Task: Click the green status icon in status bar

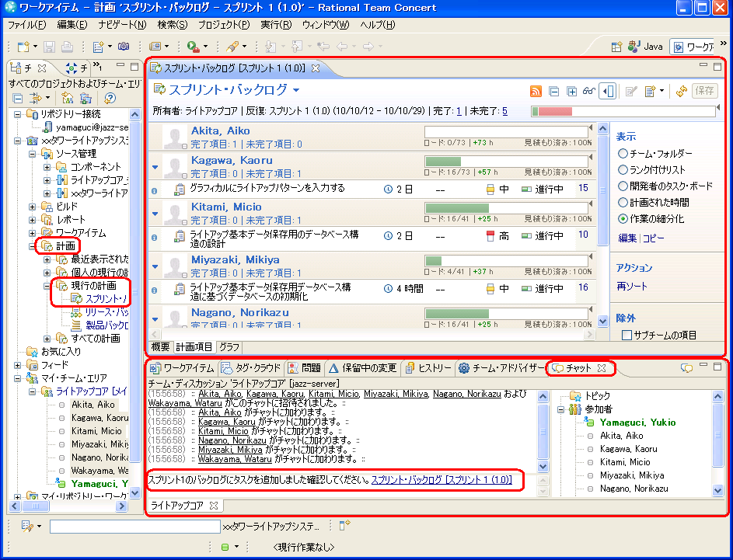Action: (225, 547)
